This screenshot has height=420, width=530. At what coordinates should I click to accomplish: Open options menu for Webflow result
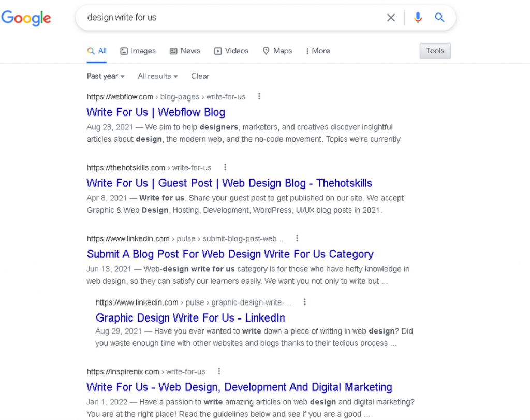tap(259, 96)
